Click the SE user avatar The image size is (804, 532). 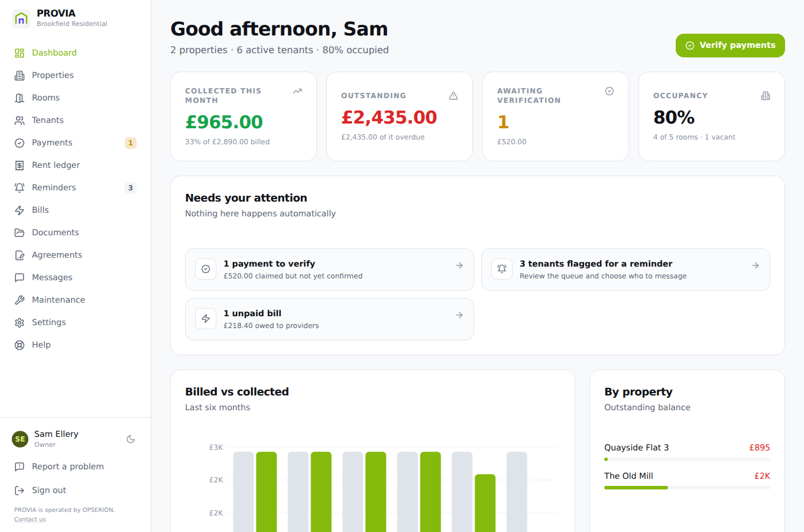click(20, 439)
